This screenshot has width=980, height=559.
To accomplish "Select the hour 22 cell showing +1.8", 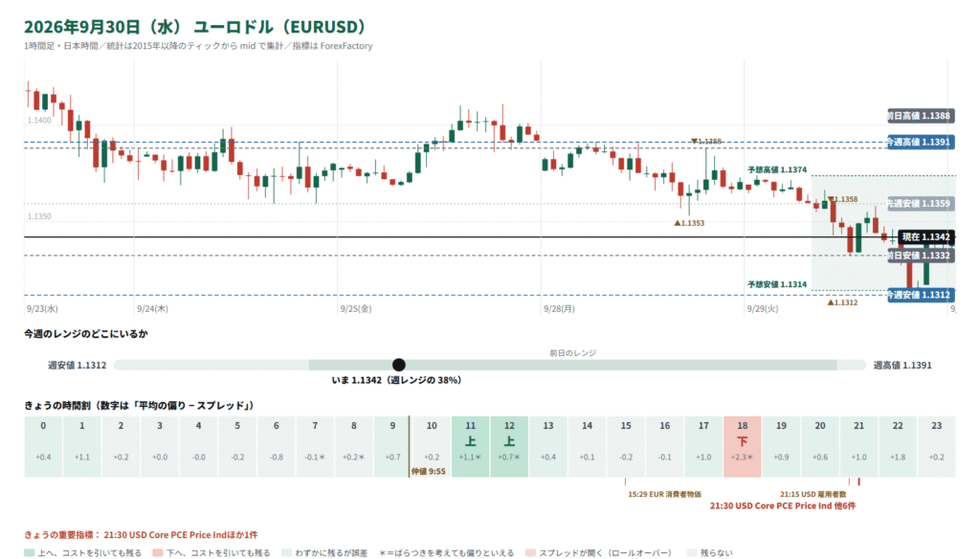I will (898, 446).
